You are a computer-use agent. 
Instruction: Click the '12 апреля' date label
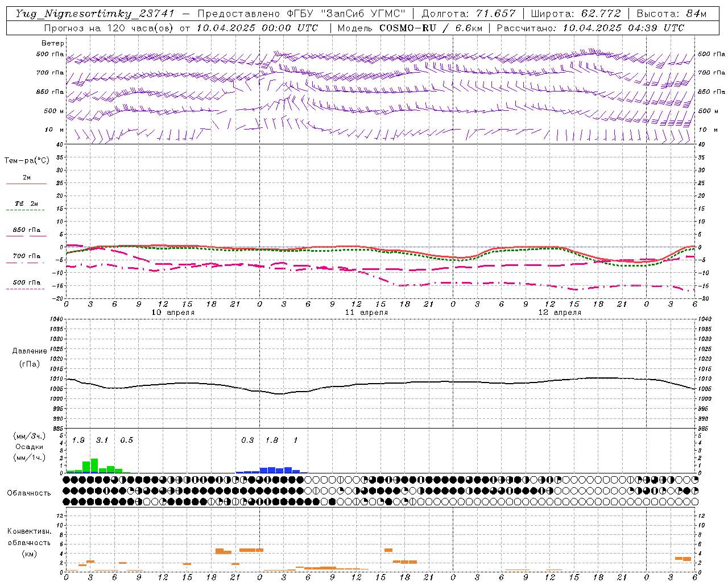[560, 313]
